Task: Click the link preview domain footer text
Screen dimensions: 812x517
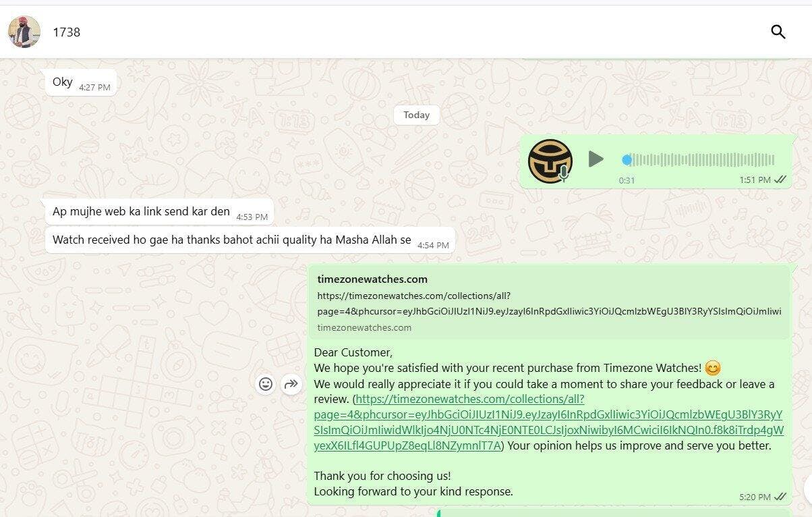Action: pos(364,327)
